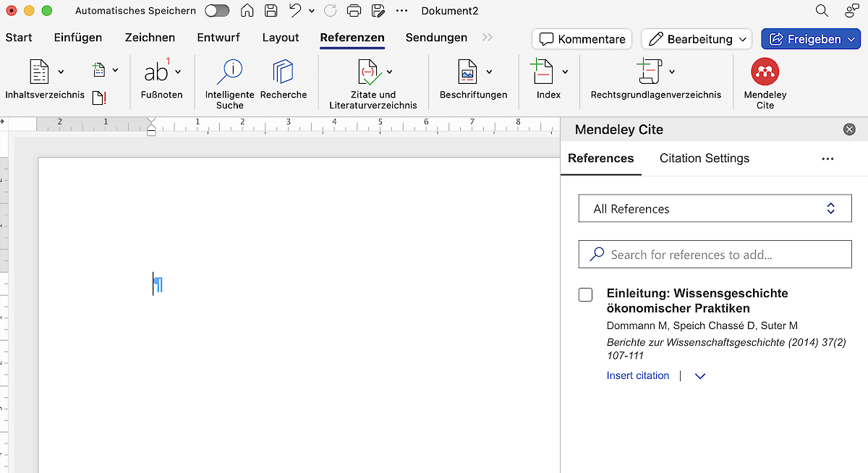Open the Bearbeitung mode dropdown
The width and height of the screenshot is (868, 473).
click(x=697, y=39)
